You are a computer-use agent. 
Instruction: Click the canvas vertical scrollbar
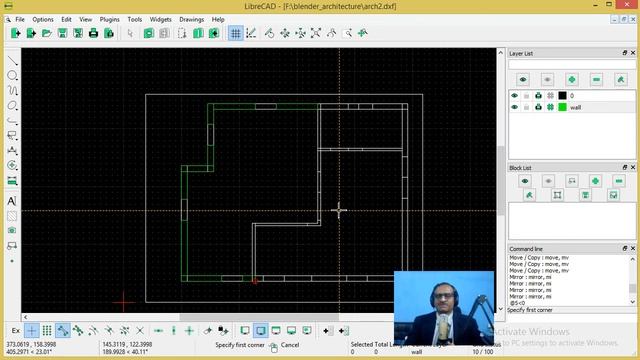[500, 181]
